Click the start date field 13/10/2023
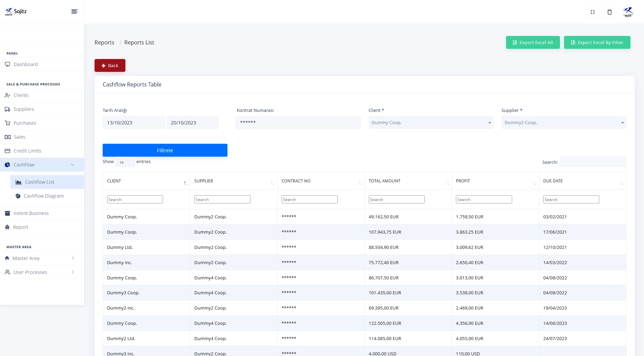Screen dimensions: 644x356 click(134, 122)
